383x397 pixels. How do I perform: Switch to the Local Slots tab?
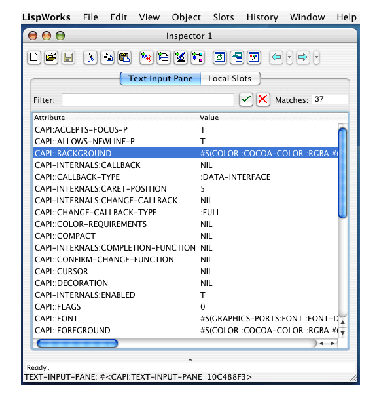[230, 79]
